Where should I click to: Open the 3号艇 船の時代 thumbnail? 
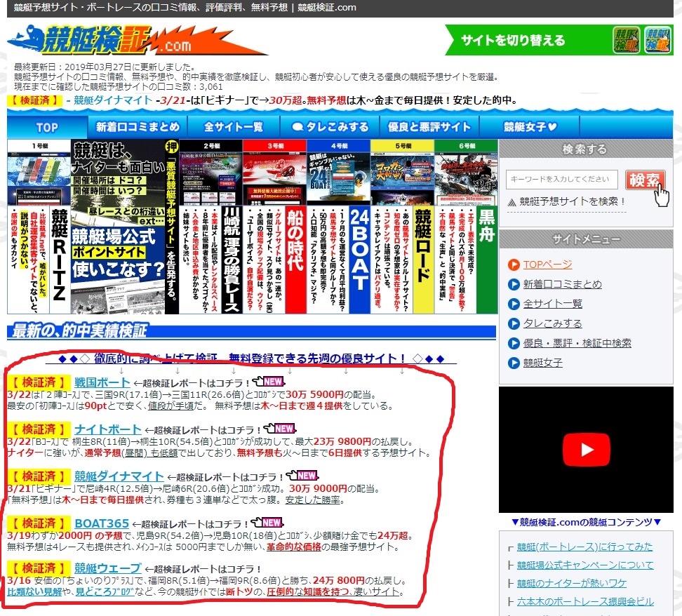[x=274, y=227]
